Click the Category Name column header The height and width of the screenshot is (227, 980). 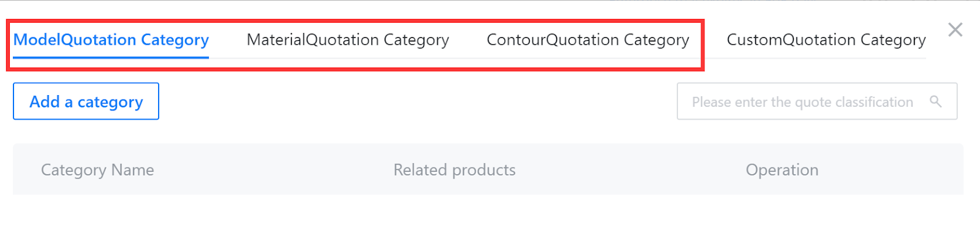point(97,170)
